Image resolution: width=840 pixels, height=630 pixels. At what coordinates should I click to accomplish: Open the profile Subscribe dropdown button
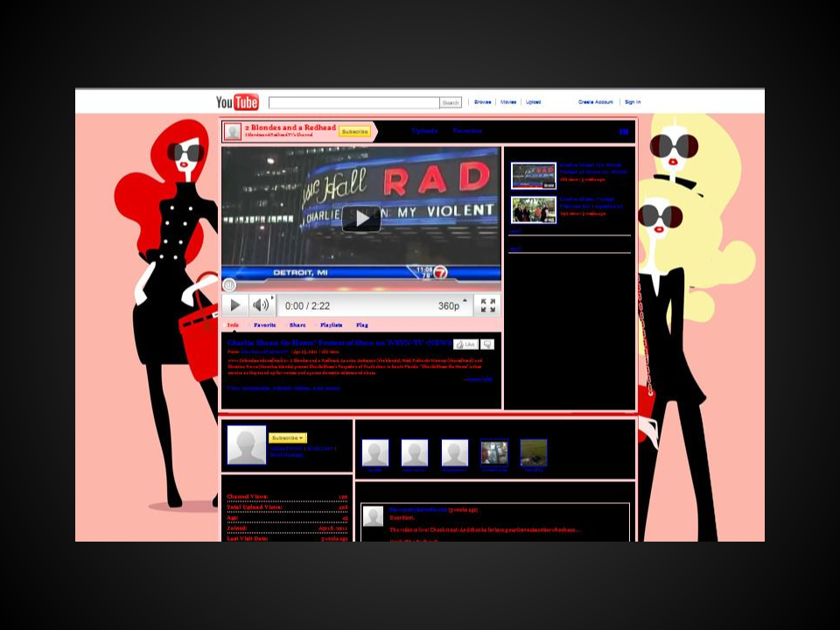[x=287, y=437]
